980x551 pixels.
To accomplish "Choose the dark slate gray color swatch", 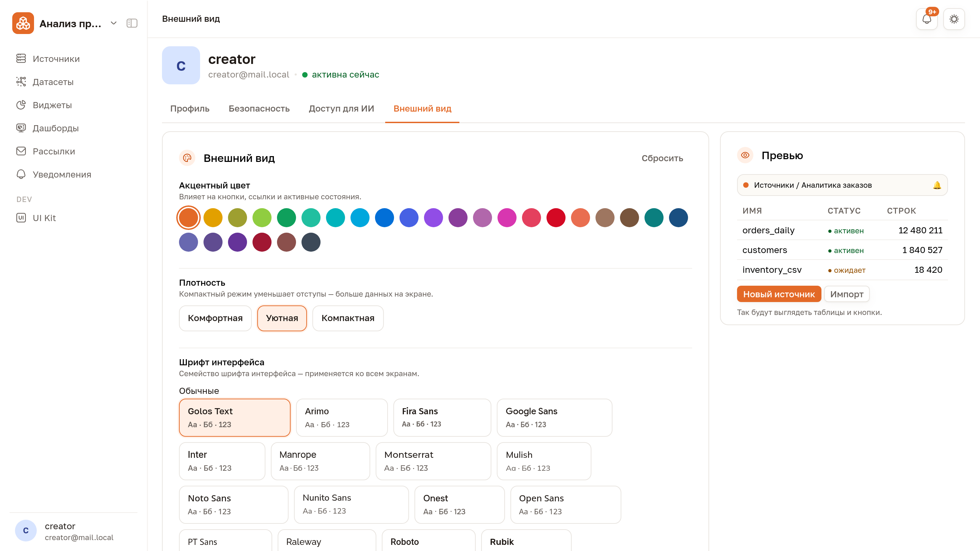I will (311, 242).
